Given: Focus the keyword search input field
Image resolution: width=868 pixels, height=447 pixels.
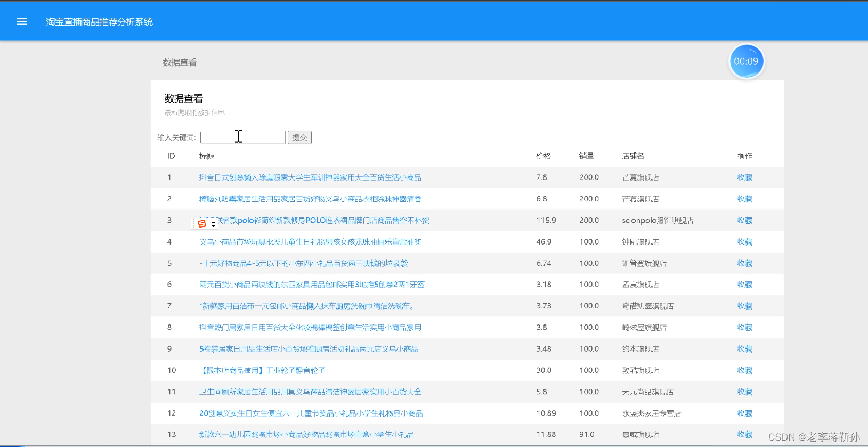Looking at the screenshot, I should [243, 137].
